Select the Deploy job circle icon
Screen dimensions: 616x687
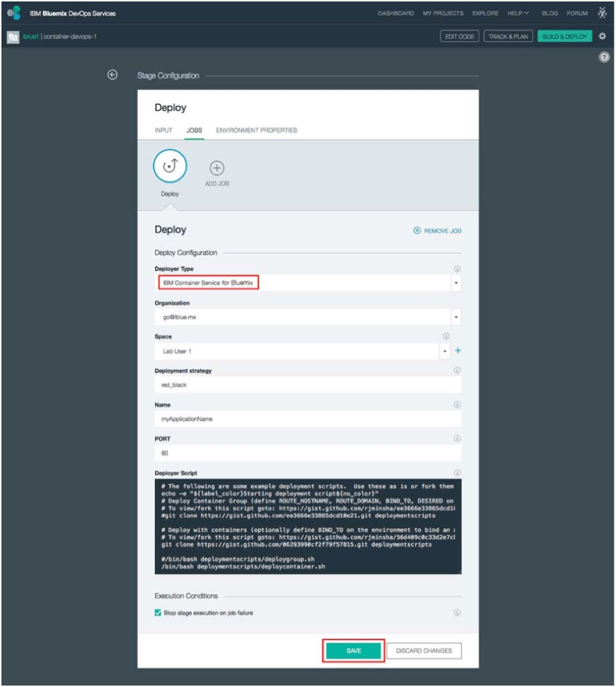point(170,166)
